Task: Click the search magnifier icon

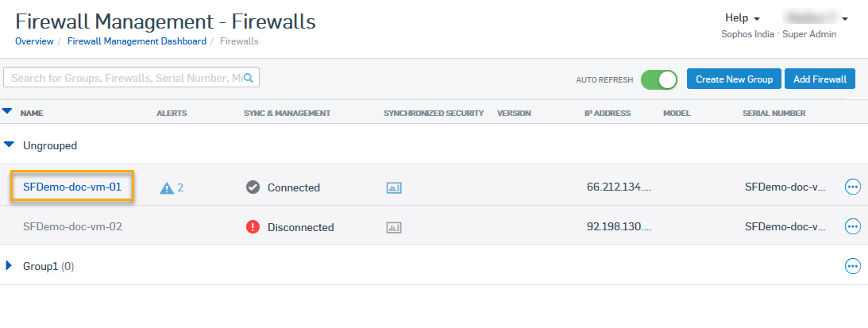Action: pyautogui.click(x=248, y=78)
